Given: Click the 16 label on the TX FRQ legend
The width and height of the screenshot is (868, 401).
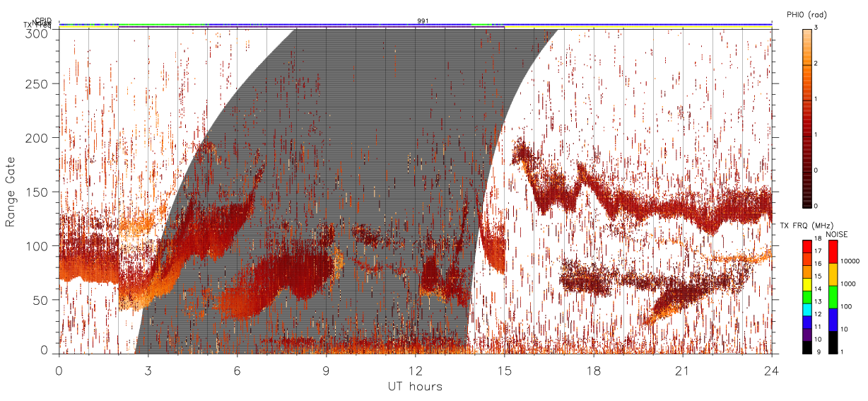Looking at the screenshot, I should tap(818, 263).
